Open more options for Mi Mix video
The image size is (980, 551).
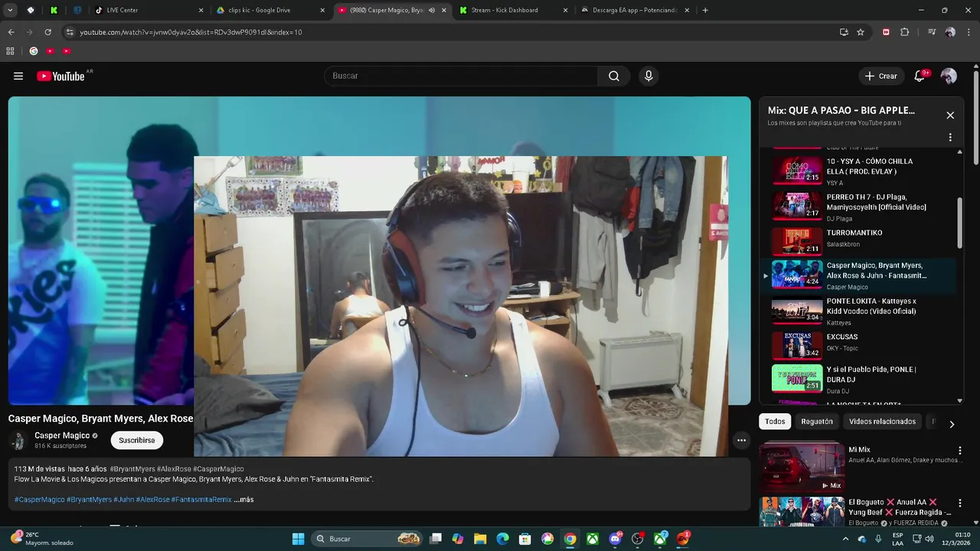coord(960,451)
